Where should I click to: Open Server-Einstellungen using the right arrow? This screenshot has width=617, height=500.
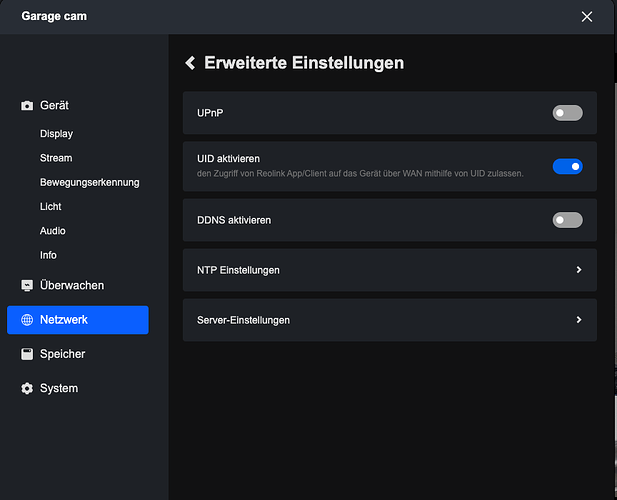pos(579,320)
